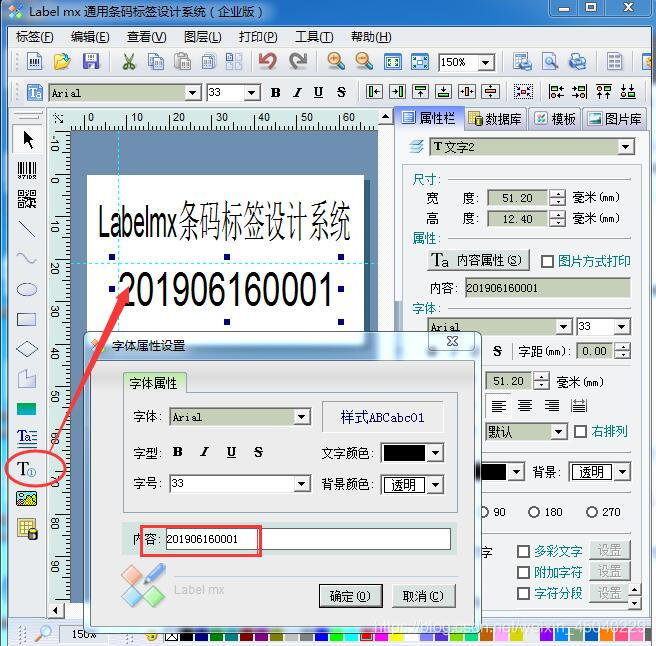The height and width of the screenshot is (646, 656).
Task: Click 确定(O) button in dialog
Action: [350, 596]
